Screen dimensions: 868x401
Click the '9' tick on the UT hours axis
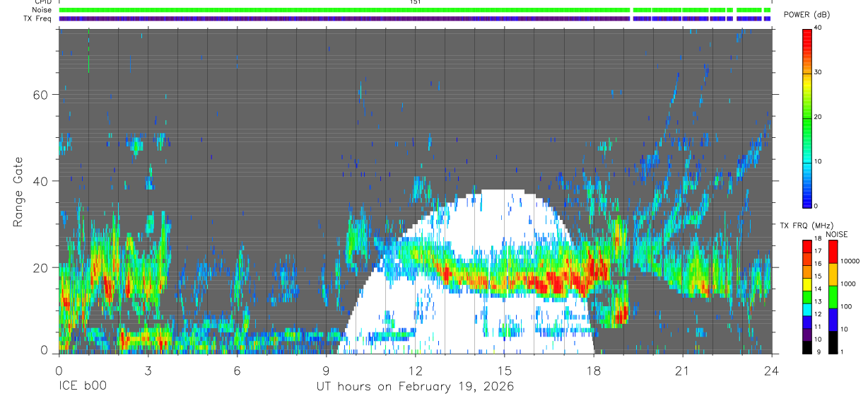coord(326,369)
